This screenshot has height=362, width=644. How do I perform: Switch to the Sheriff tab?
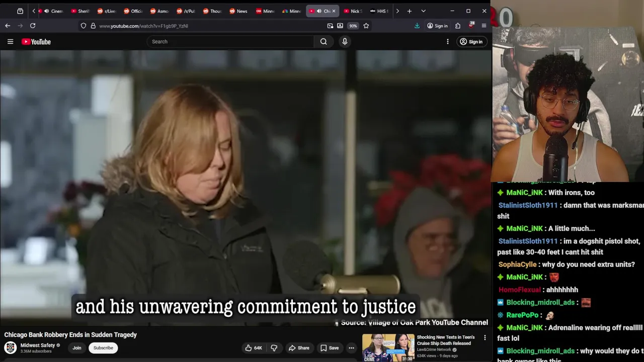[80, 11]
